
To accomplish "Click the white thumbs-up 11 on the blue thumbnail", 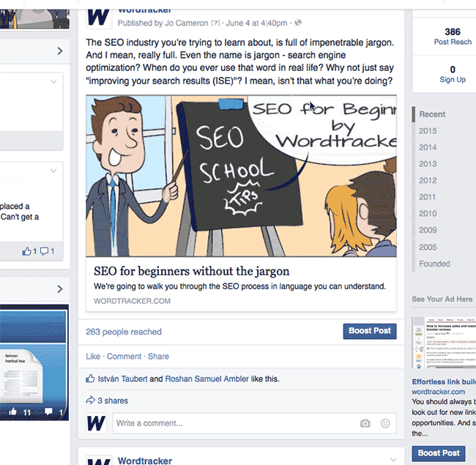I will coord(20,412).
